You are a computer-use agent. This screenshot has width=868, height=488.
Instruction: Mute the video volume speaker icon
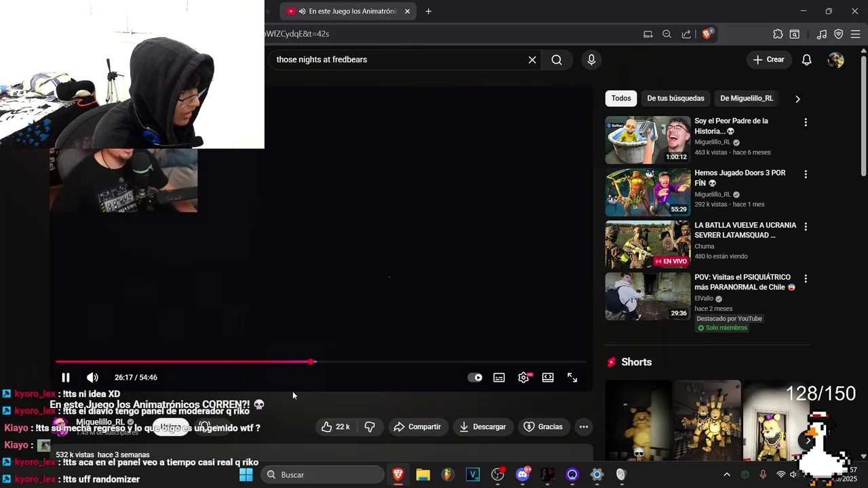click(92, 378)
